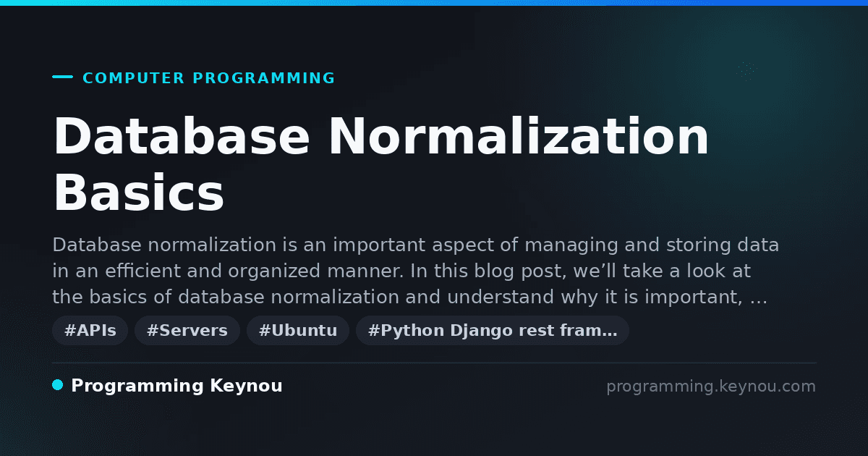Select the #Python Django rest framework tag
Screen dimensions: 868x456
493,331
